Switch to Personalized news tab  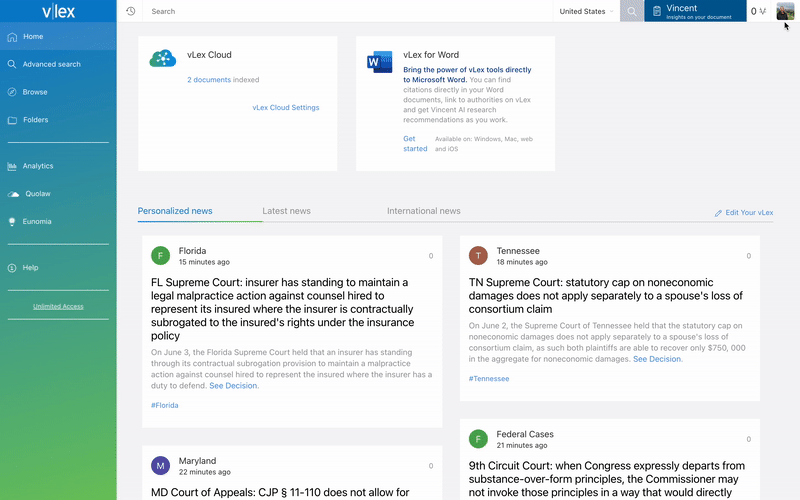coord(175,211)
